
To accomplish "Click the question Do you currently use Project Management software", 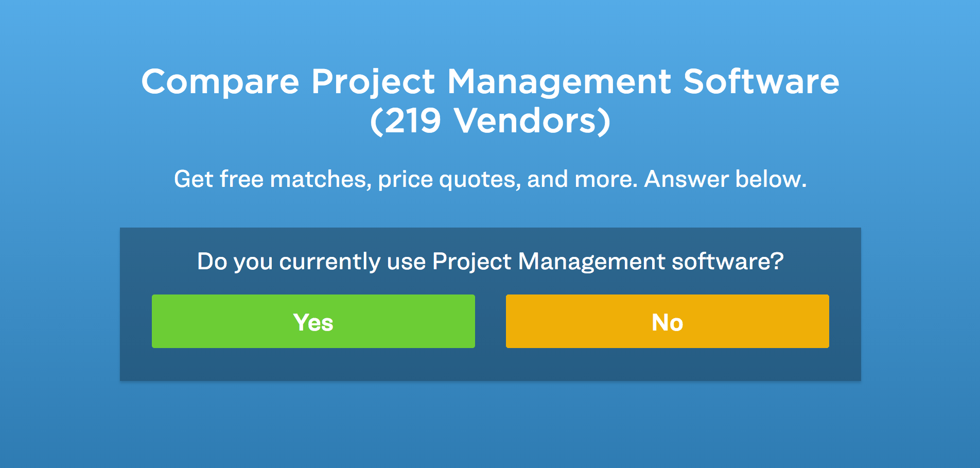I will (490, 262).
